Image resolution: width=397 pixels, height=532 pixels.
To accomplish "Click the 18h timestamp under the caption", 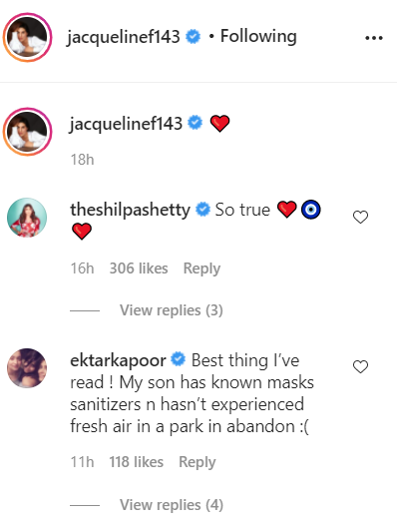I will (83, 160).
